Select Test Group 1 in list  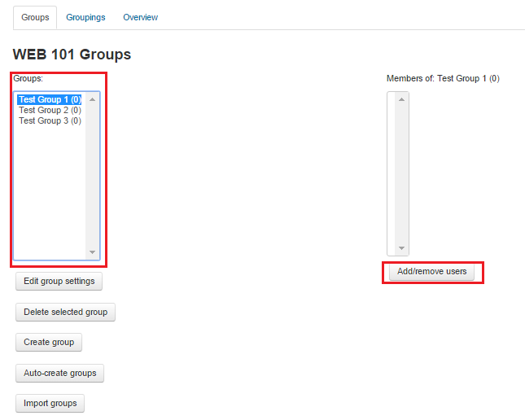tap(49, 100)
